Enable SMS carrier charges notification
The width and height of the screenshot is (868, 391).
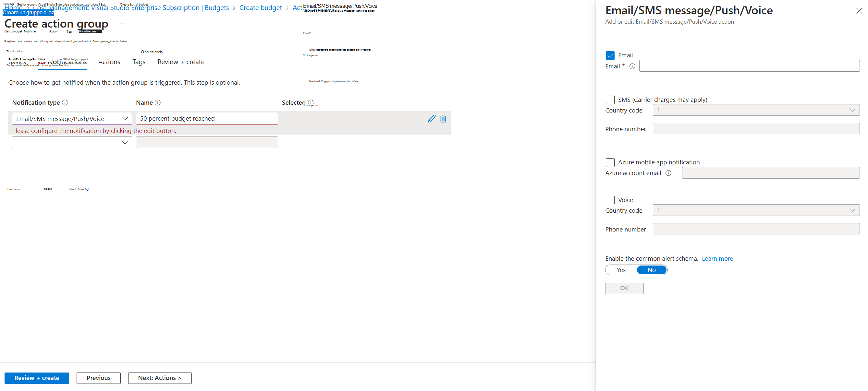(x=610, y=100)
